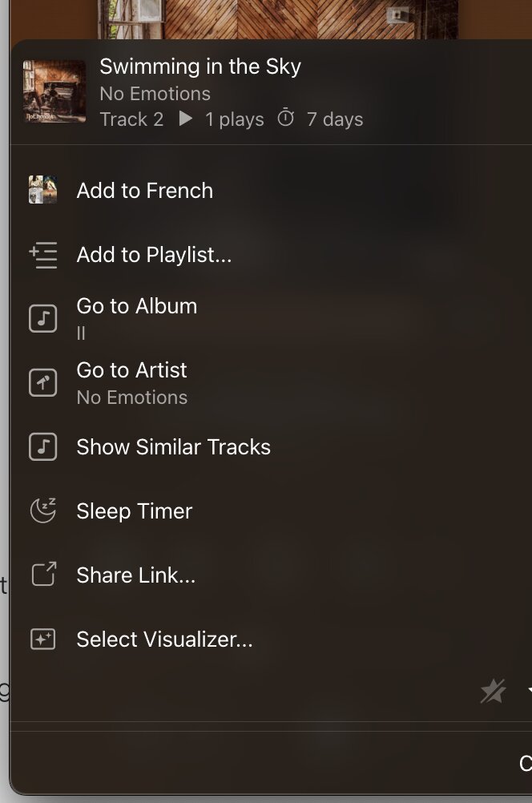
Task: Click the Show Similar Tracks note icon
Action: (x=42, y=447)
